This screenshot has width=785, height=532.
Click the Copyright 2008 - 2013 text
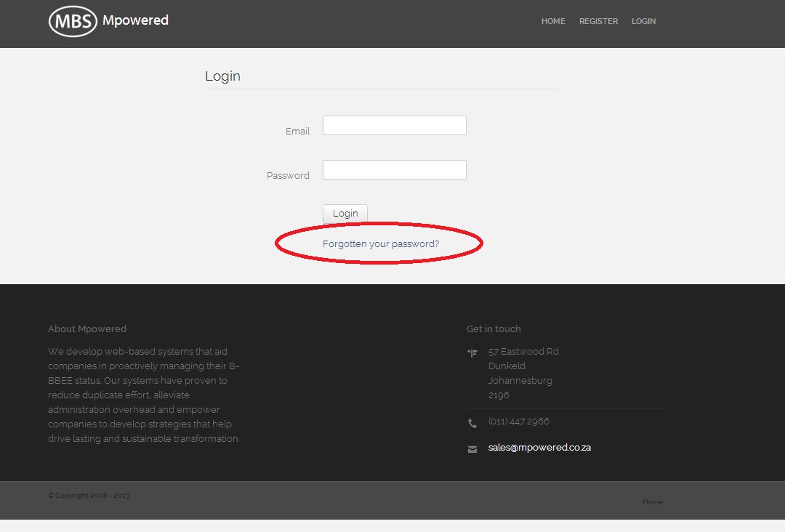coord(89,496)
